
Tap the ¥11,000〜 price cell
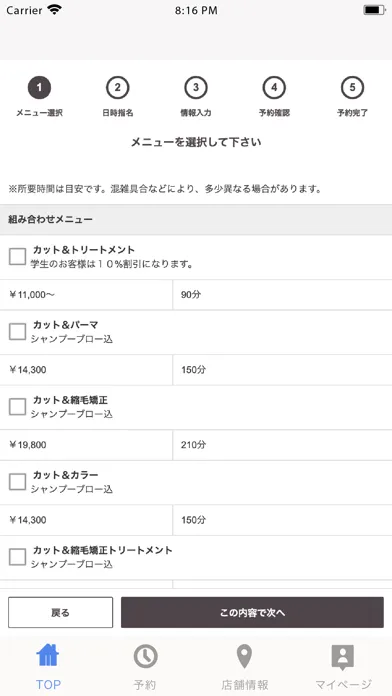[86, 295]
